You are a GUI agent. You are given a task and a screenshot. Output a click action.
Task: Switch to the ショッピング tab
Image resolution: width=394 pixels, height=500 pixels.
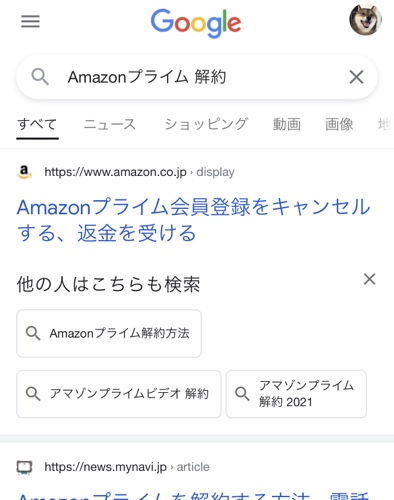click(x=206, y=125)
